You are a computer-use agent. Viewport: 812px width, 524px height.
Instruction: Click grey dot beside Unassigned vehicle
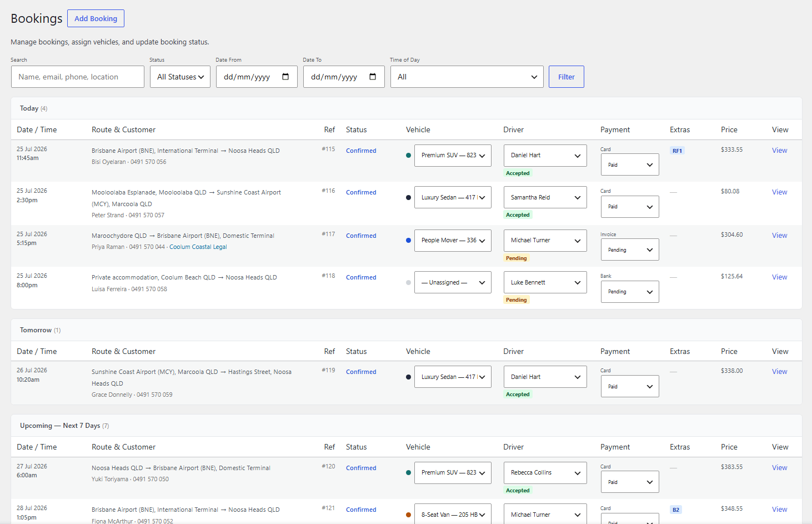point(409,282)
